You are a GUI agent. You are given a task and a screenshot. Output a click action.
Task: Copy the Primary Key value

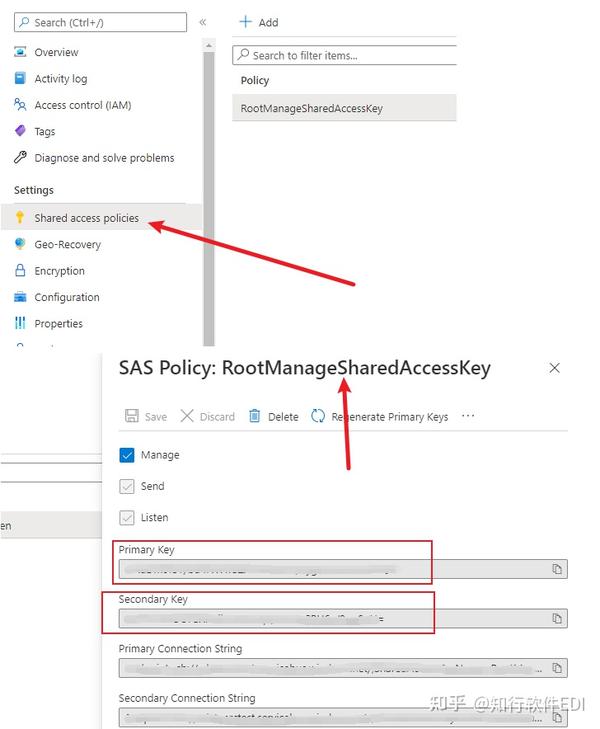(x=557, y=569)
